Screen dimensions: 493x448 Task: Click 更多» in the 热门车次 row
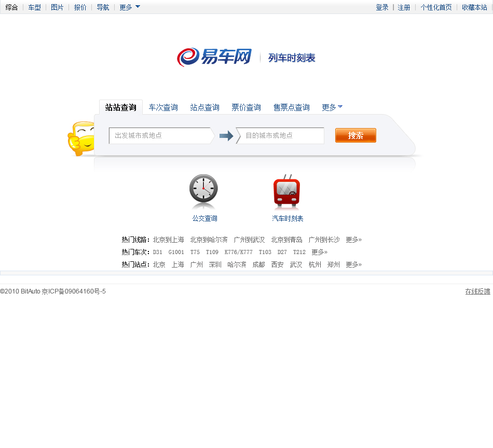point(320,252)
